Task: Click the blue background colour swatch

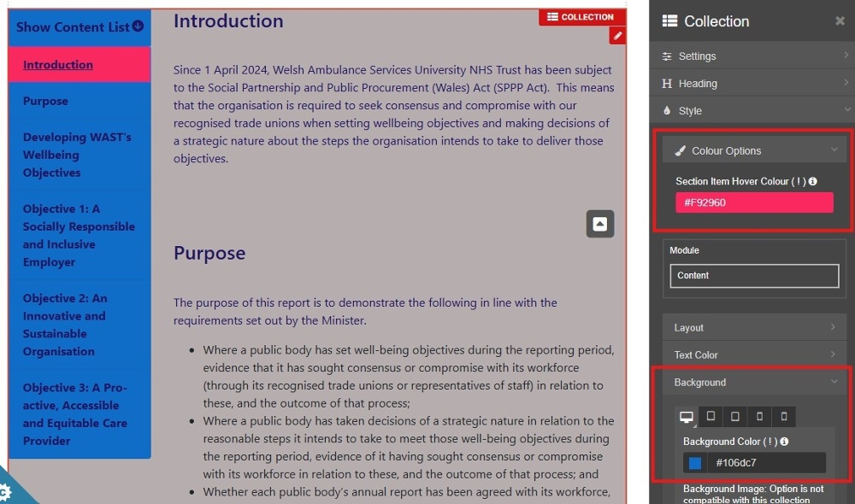Action: coord(695,463)
